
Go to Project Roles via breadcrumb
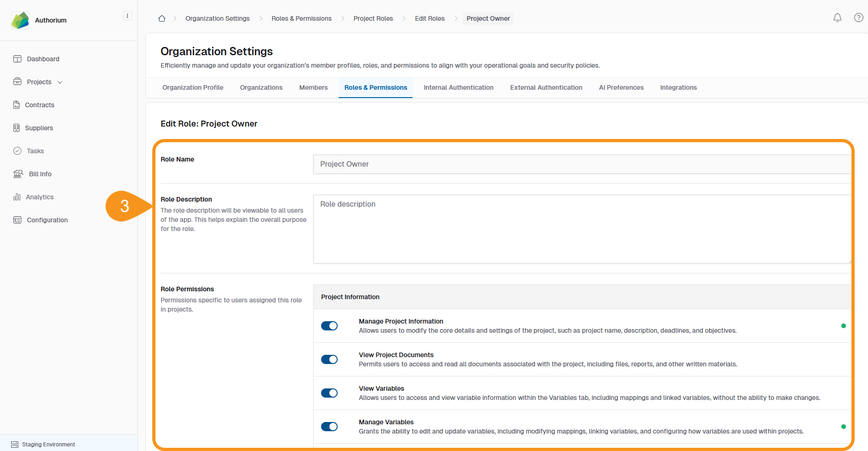tap(373, 18)
